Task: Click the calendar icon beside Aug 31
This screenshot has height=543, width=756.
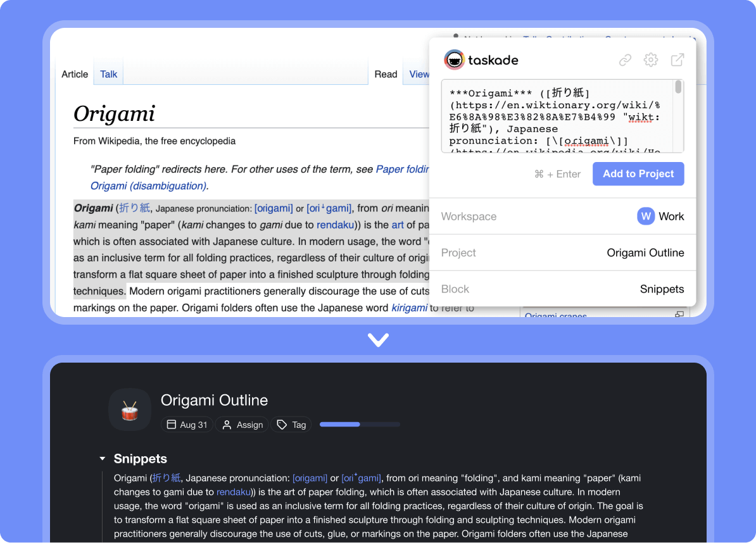Action: click(171, 425)
